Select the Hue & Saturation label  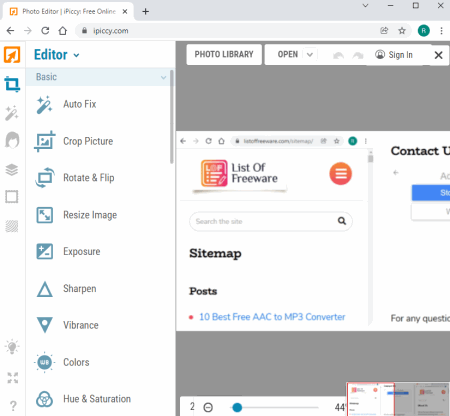97,399
